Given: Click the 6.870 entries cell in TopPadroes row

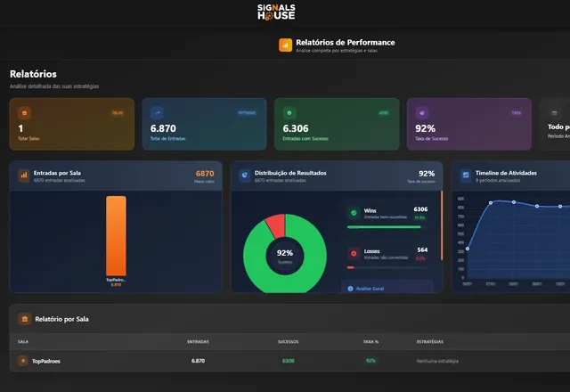Looking at the screenshot, I should click(x=198, y=361).
